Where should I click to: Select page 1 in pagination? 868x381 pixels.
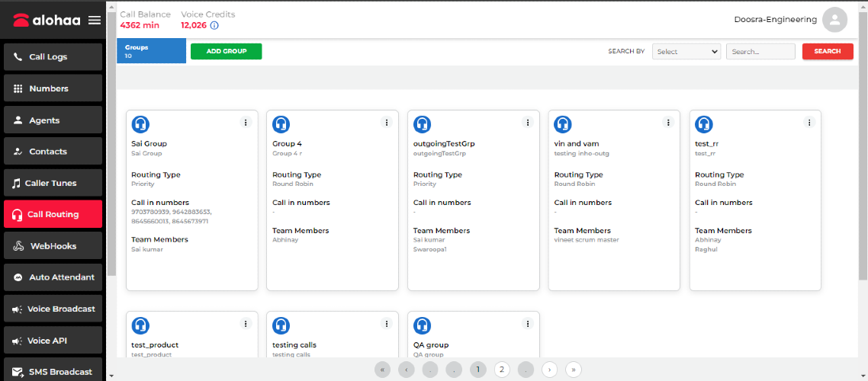(477, 370)
